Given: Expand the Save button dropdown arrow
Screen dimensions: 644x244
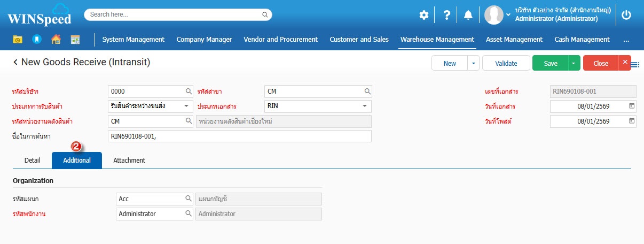Looking at the screenshot, I should point(574,63).
